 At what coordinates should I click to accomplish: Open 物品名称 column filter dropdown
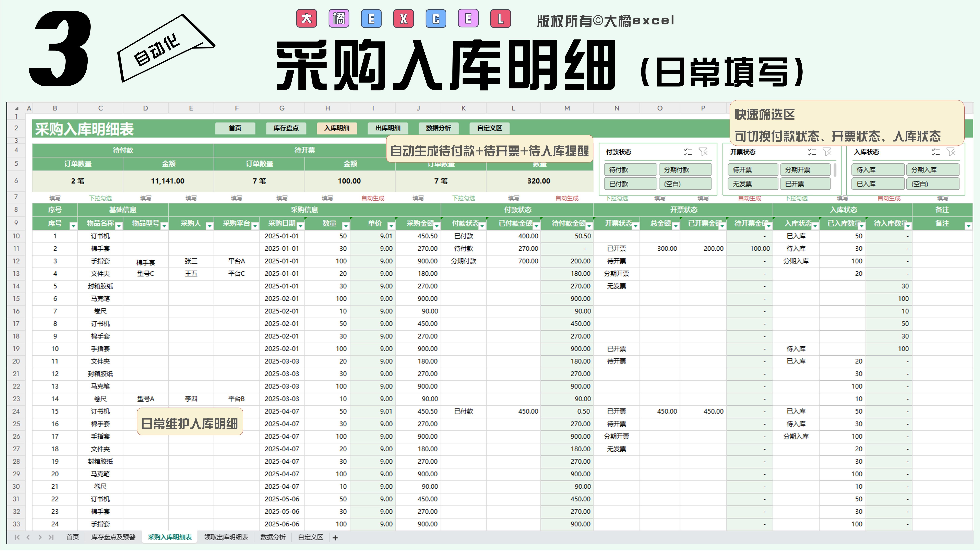click(119, 226)
